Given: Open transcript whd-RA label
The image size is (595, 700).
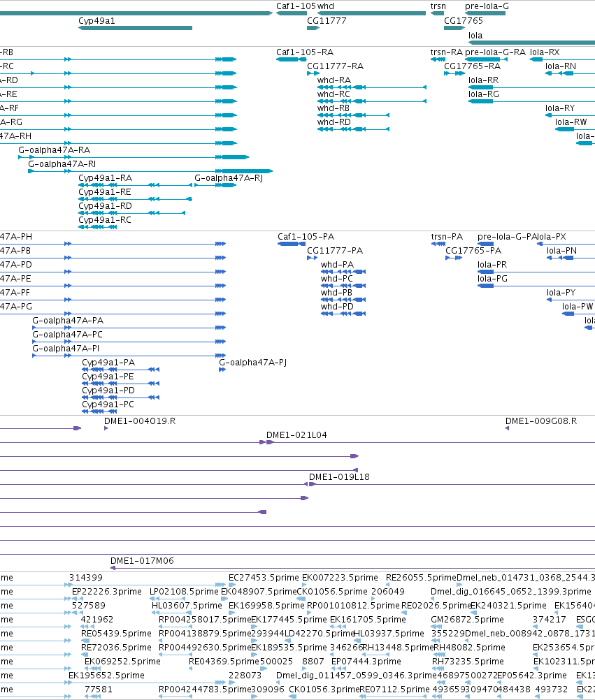Looking at the screenshot, I should click(x=334, y=80).
